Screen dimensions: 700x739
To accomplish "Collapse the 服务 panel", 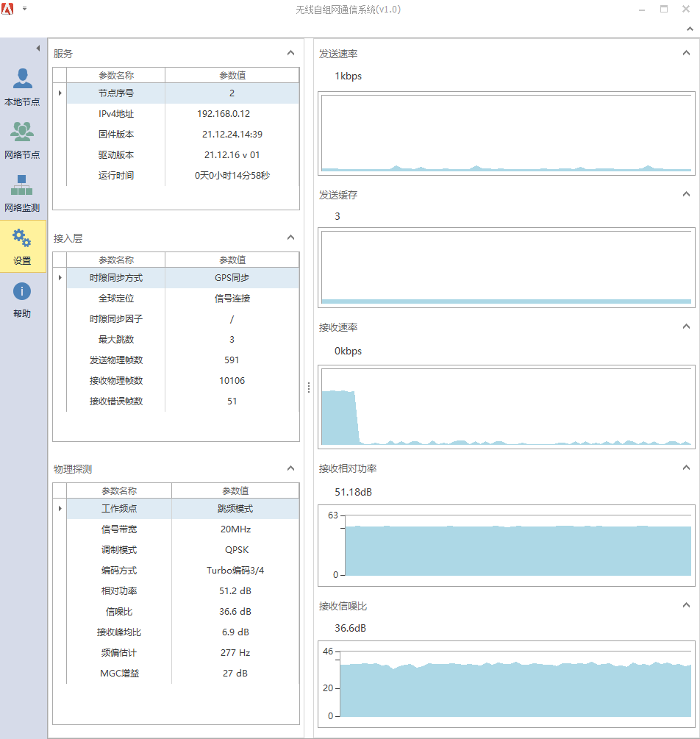I will [x=291, y=53].
